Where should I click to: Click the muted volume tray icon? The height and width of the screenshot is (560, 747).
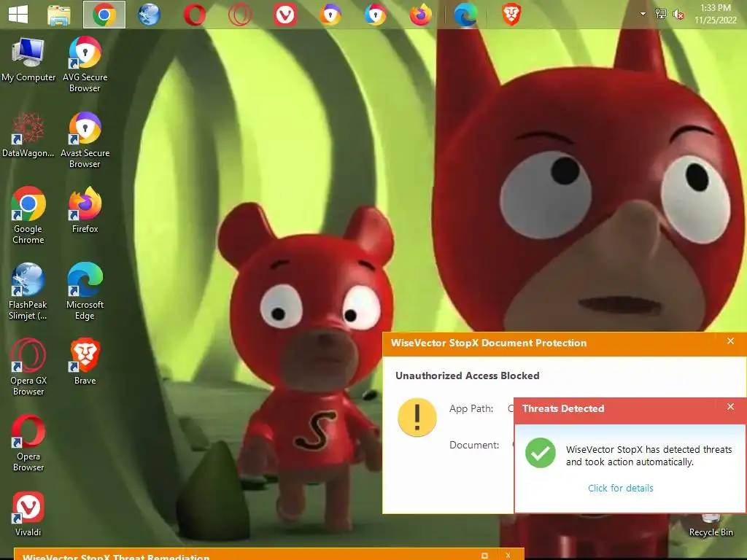click(x=678, y=15)
